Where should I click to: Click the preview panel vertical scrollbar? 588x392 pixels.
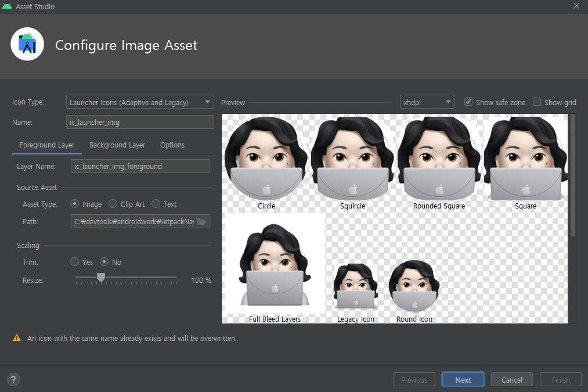(573, 175)
